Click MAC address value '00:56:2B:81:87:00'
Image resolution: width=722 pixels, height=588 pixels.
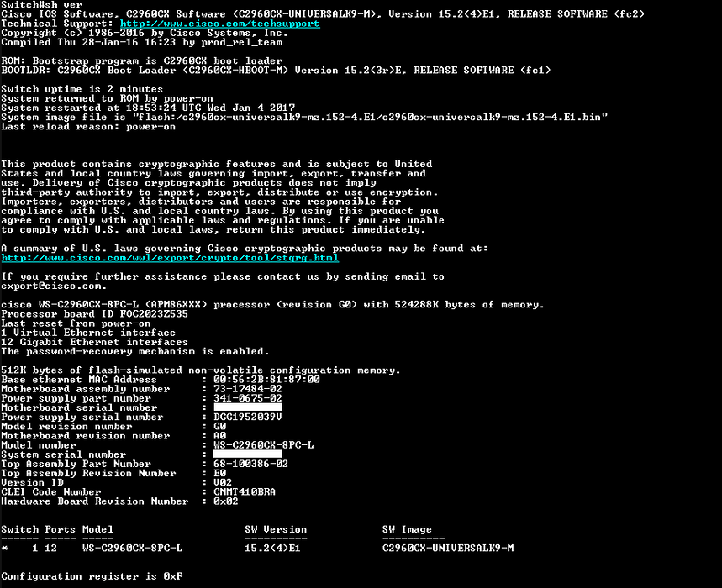(266, 380)
